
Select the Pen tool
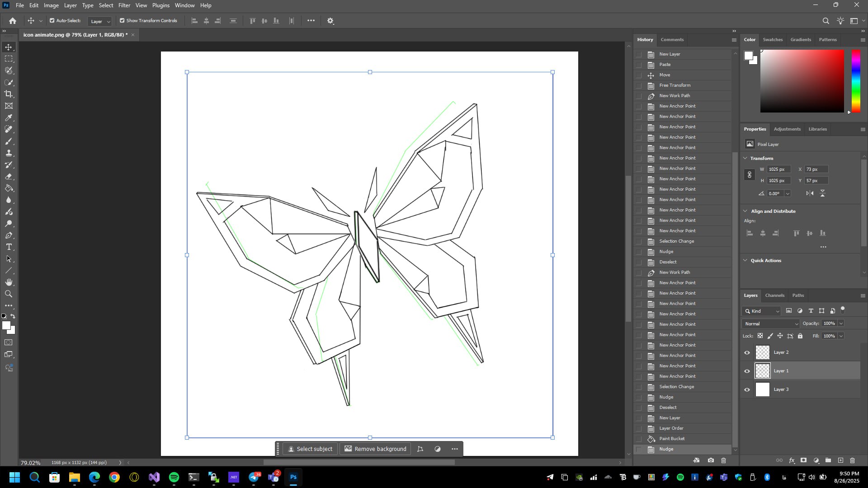[9, 235]
